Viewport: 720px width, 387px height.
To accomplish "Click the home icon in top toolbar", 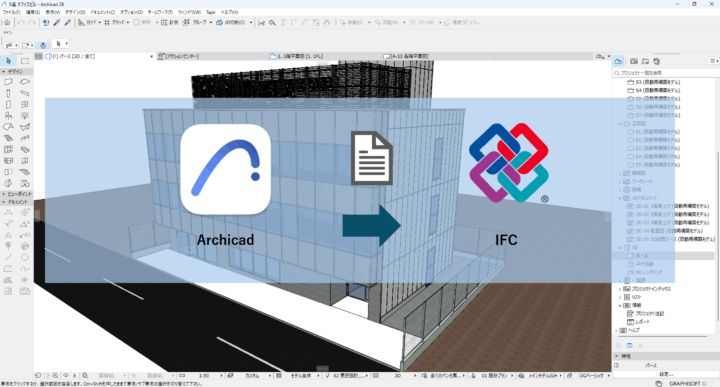I will [x=7, y=22].
